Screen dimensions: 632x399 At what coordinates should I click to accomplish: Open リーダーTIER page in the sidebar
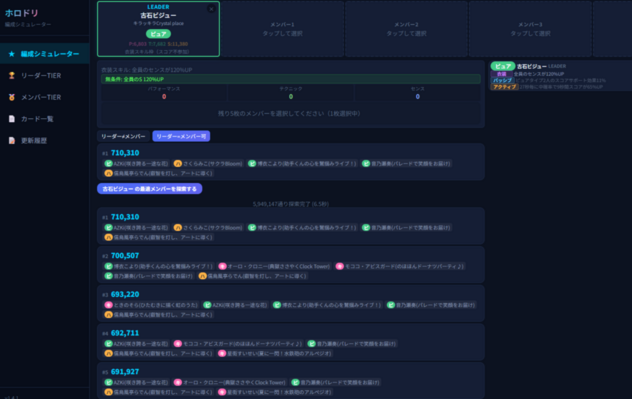pyautogui.click(x=44, y=75)
